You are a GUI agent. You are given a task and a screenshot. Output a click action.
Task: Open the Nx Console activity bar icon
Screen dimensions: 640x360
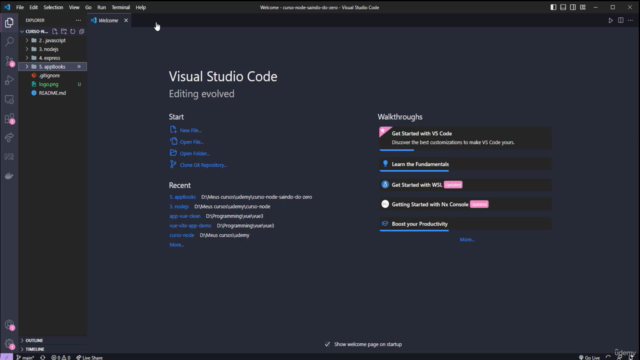9,157
